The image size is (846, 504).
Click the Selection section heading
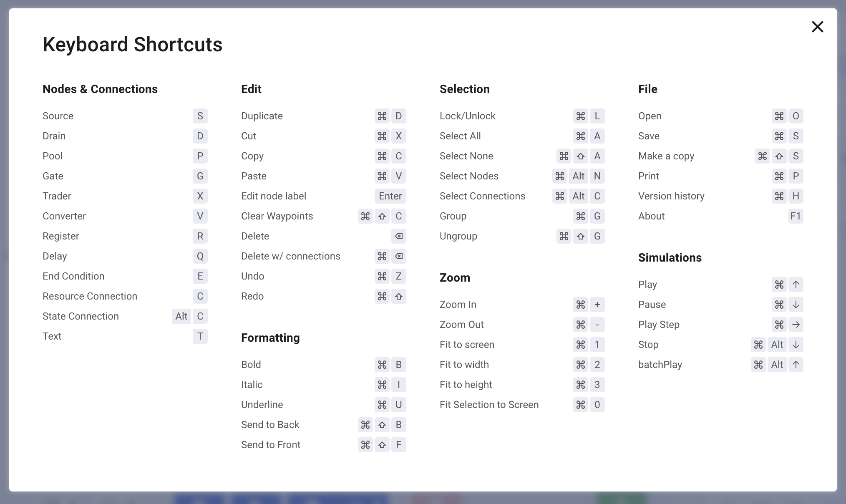tap(465, 89)
